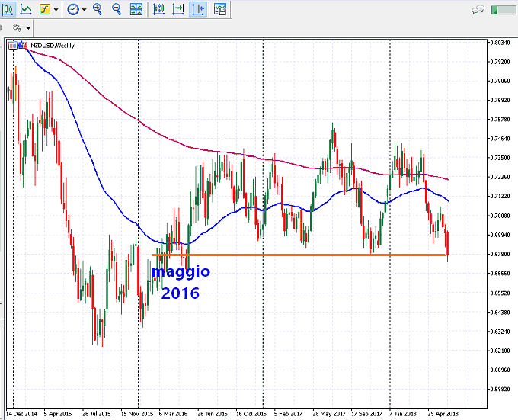Open the chat messages icon
Viewport: 518px width, 420px height.
pyautogui.click(x=478, y=10)
